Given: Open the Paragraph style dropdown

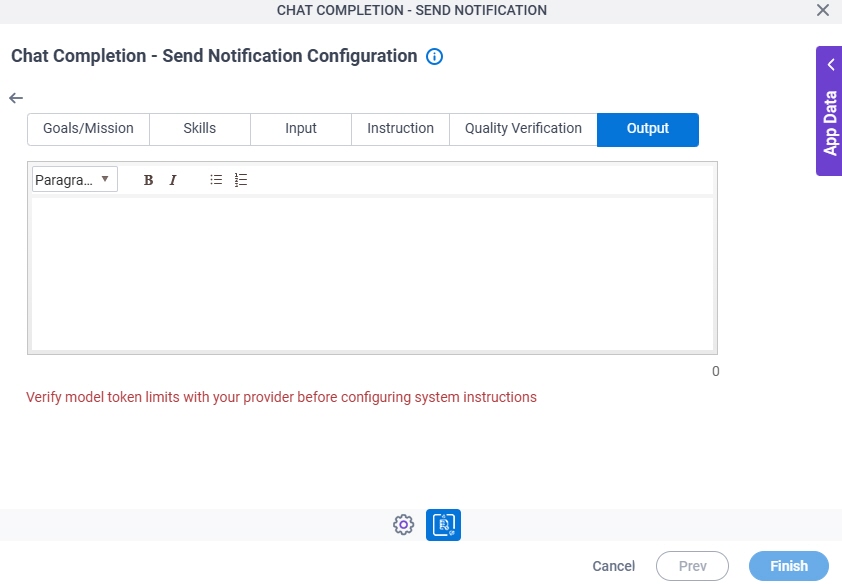Looking at the screenshot, I should point(75,179).
